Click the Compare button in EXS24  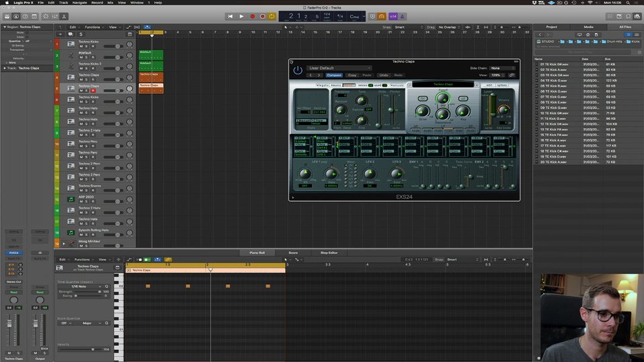(334, 75)
